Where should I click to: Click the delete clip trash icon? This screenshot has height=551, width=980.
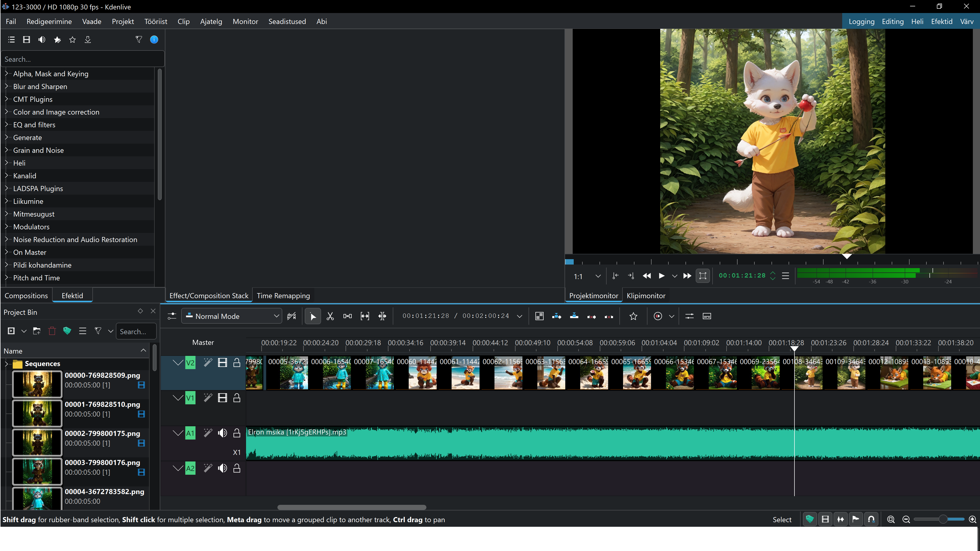(x=52, y=331)
